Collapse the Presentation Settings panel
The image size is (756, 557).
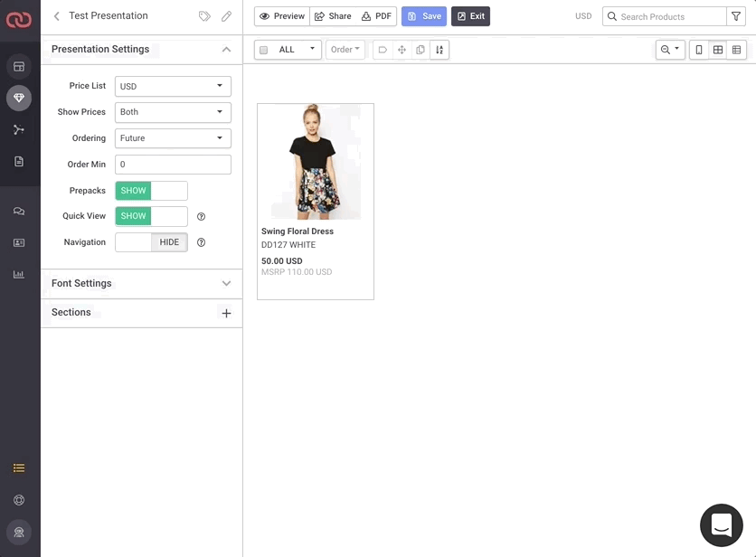[x=226, y=49]
